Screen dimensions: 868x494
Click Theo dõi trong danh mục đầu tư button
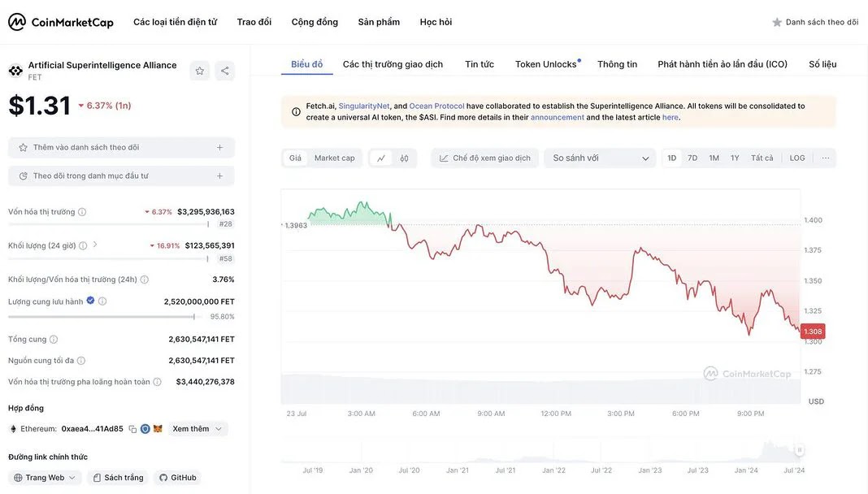[x=121, y=176]
